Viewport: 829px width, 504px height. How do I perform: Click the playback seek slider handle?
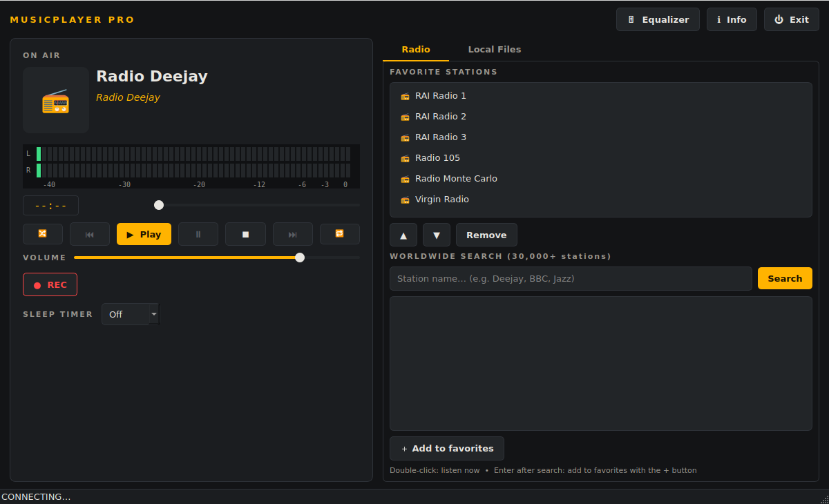click(x=159, y=205)
